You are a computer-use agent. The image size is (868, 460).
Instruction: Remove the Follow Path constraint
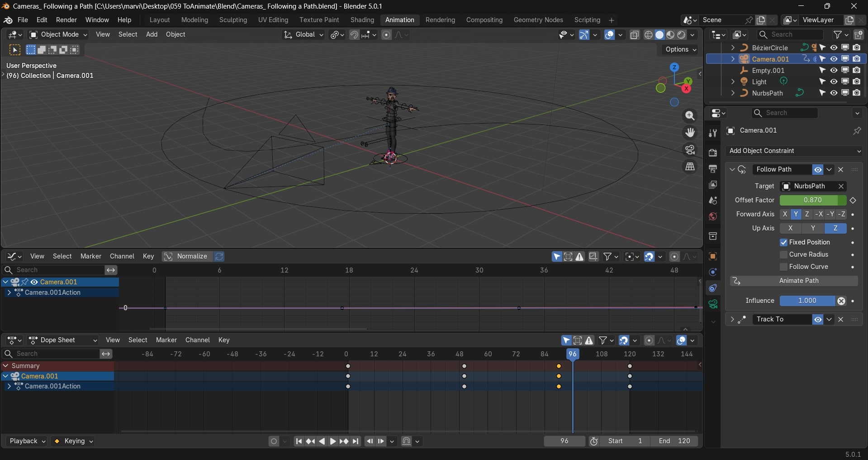pyautogui.click(x=841, y=169)
